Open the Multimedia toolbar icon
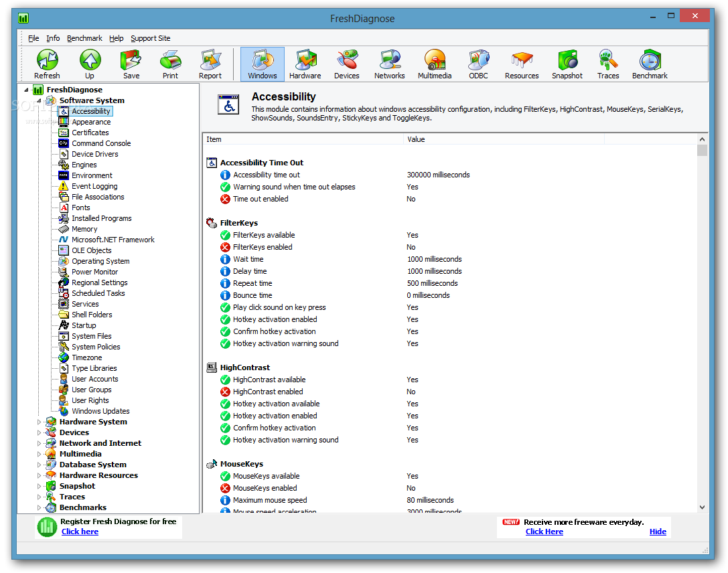728x573 pixels. pos(435,64)
